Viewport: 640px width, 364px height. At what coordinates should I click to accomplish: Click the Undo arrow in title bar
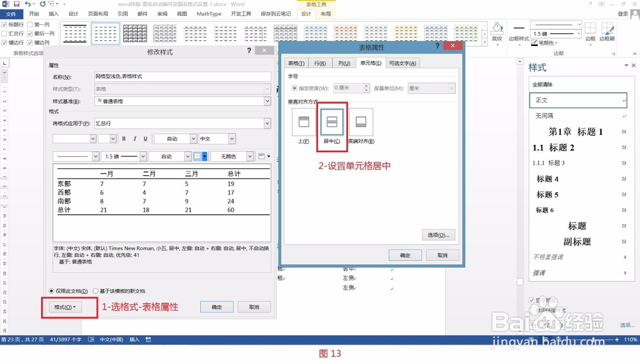point(28,4)
